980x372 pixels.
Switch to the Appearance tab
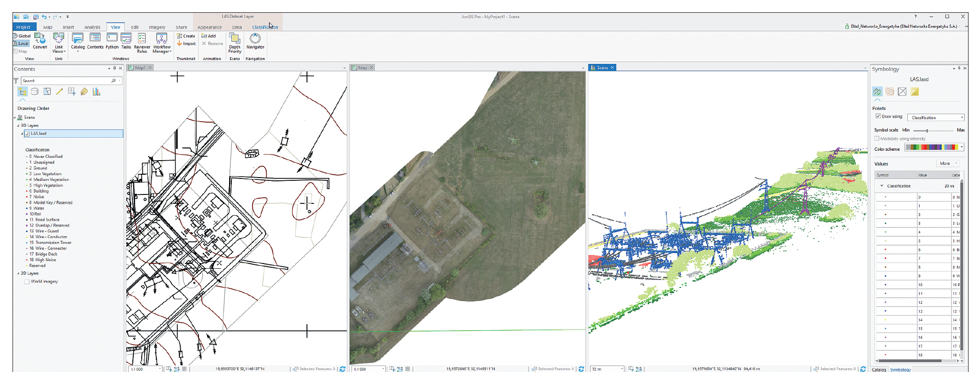point(210,27)
